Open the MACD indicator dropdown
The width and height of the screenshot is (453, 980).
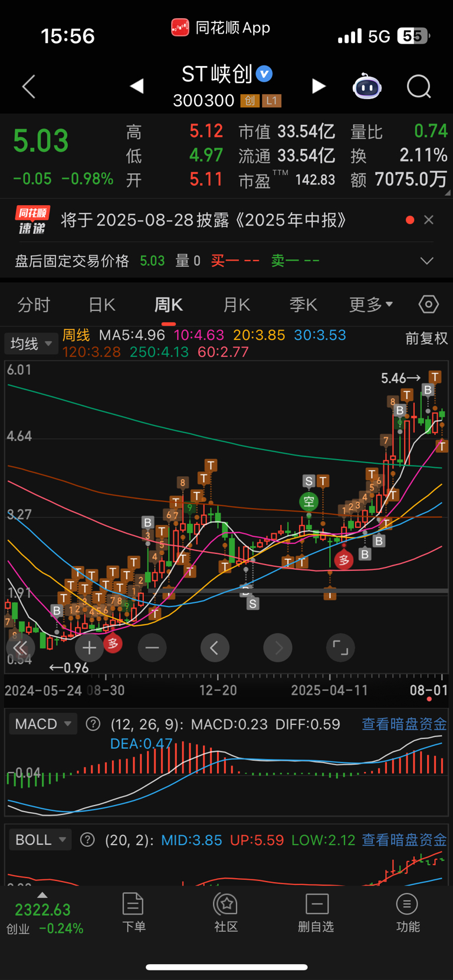pyautogui.click(x=43, y=724)
